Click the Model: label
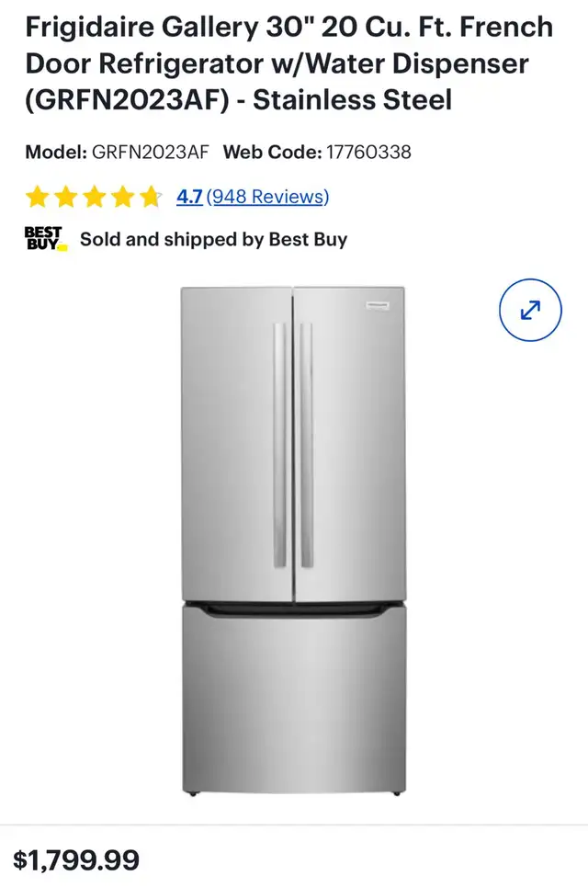 56,153
